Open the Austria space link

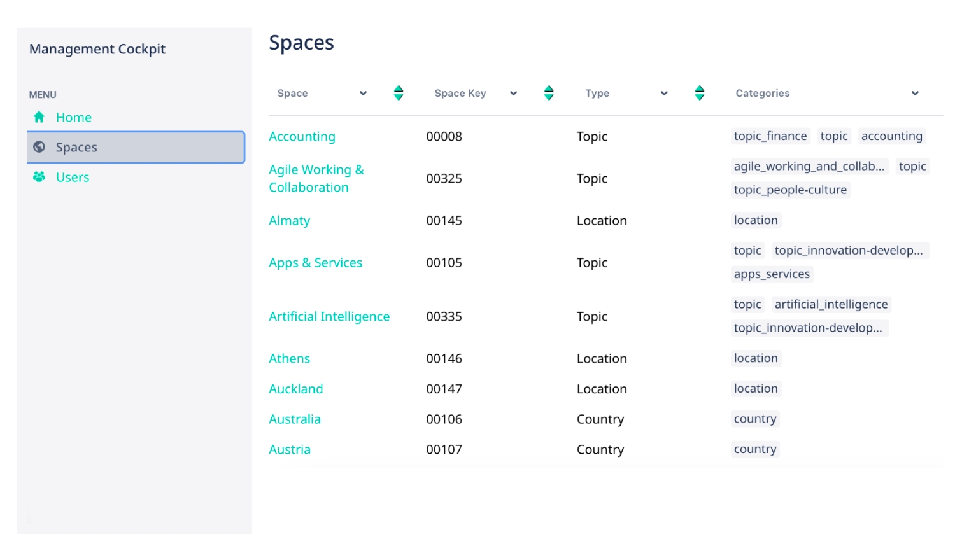290,449
